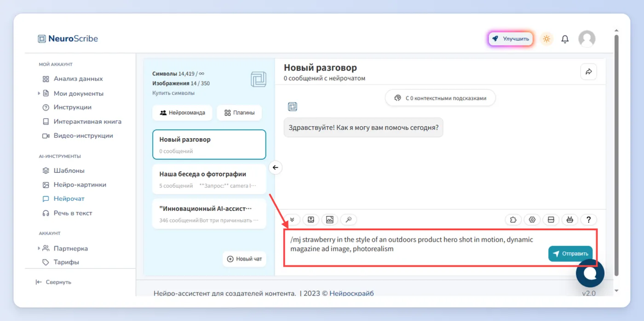Expand the Мои документы tree arrow

[39, 93]
